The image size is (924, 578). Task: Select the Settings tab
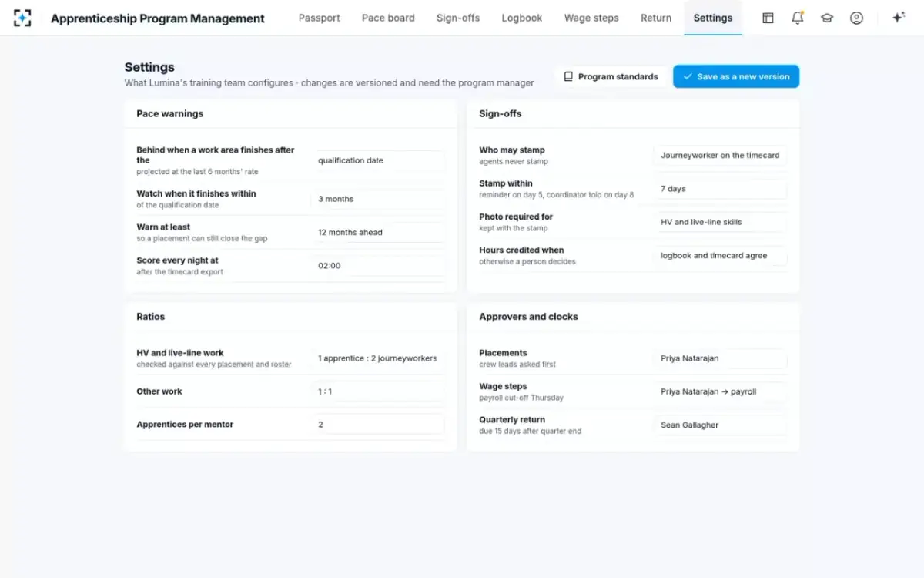point(713,18)
